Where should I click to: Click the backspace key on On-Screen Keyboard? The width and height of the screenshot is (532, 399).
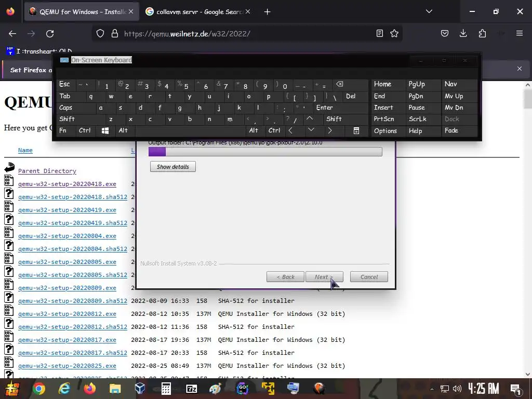(340, 84)
